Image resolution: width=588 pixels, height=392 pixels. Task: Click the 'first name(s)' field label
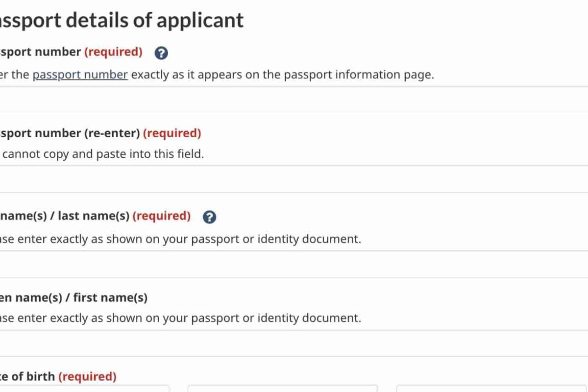[x=73, y=297]
